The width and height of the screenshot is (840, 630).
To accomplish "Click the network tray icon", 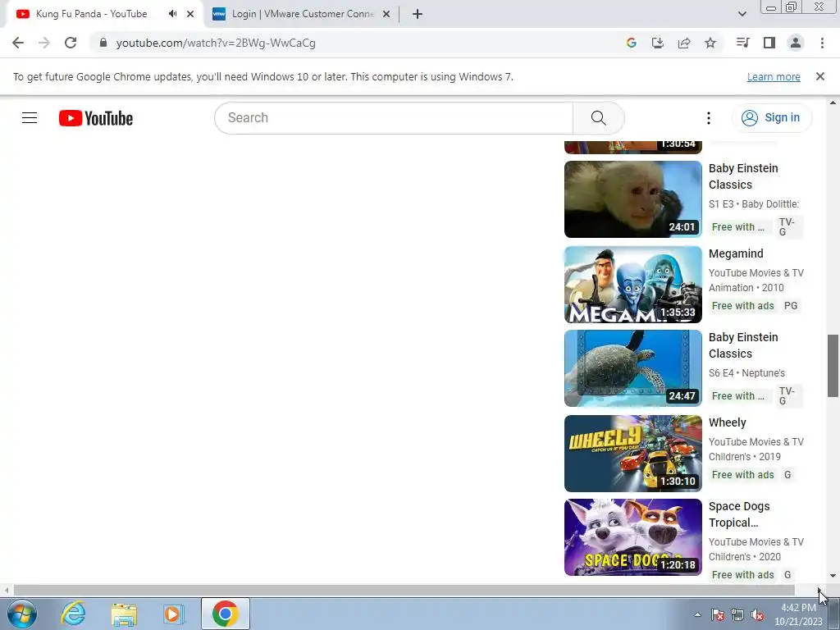I will coord(737,614).
